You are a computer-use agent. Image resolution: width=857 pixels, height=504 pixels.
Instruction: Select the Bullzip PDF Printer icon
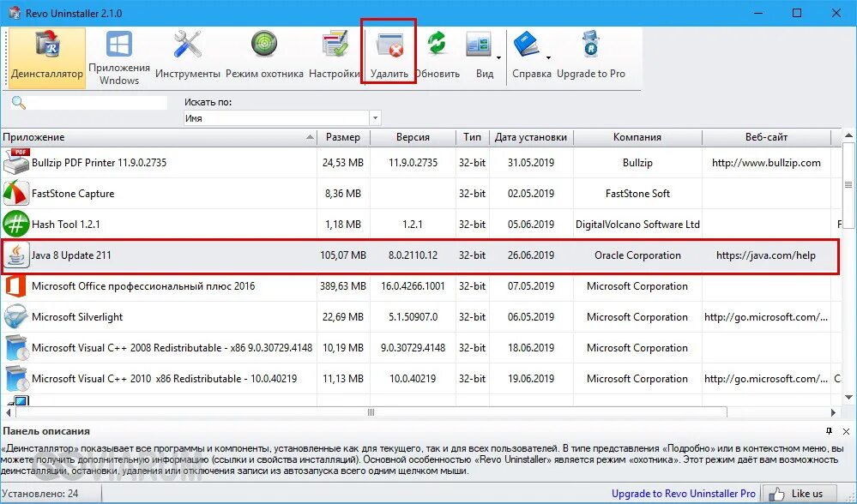16,162
